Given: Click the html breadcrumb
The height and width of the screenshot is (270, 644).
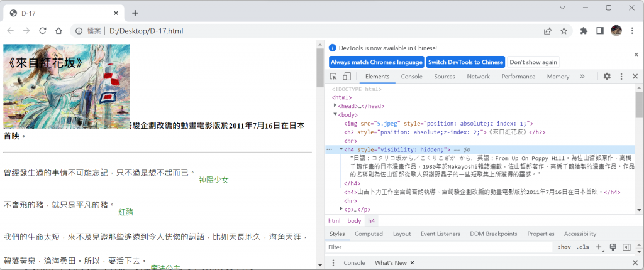Looking at the screenshot, I should point(335,221).
